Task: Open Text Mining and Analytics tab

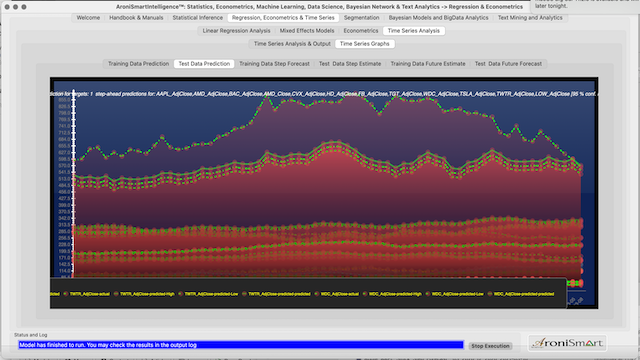Action: click(x=530, y=18)
